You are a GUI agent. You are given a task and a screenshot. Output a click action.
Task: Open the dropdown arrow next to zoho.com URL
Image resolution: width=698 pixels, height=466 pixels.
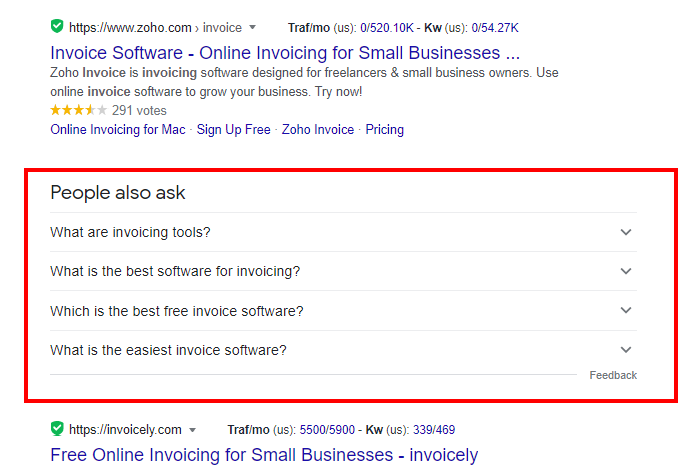252,27
